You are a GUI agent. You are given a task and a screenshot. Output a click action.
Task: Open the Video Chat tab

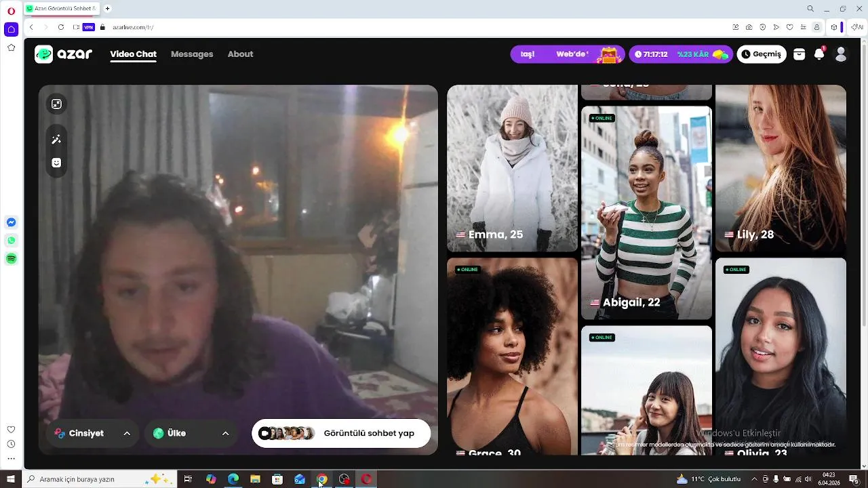click(134, 54)
